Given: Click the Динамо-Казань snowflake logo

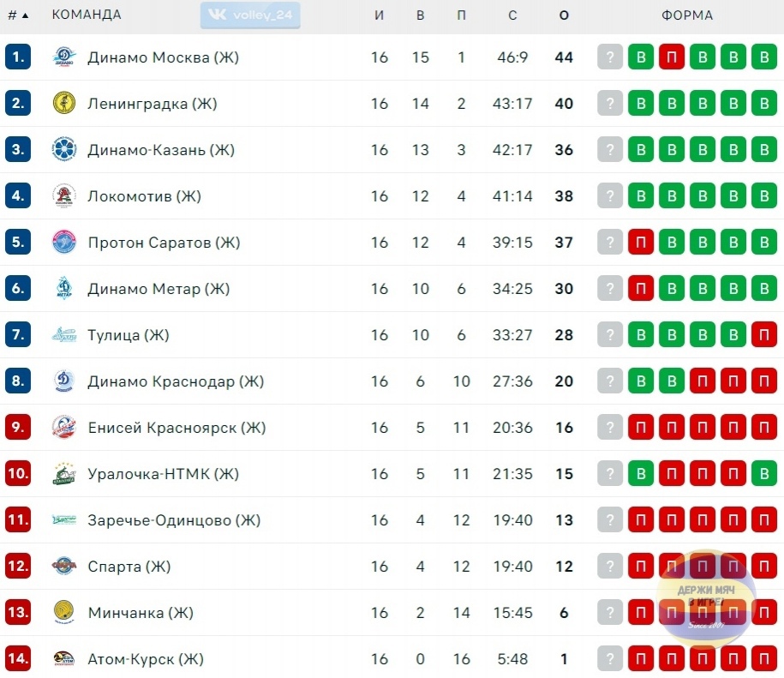Looking at the screenshot, I should coord(64,149).
